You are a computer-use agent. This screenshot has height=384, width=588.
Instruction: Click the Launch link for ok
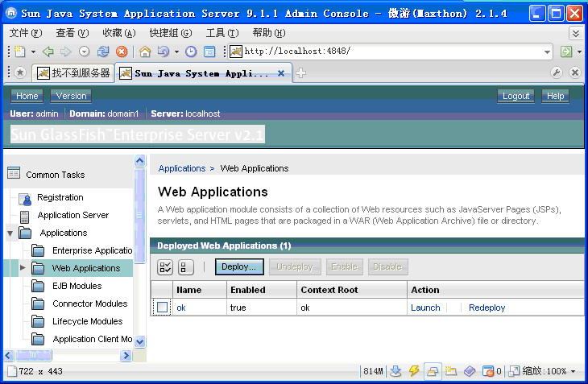pos(425,308)
